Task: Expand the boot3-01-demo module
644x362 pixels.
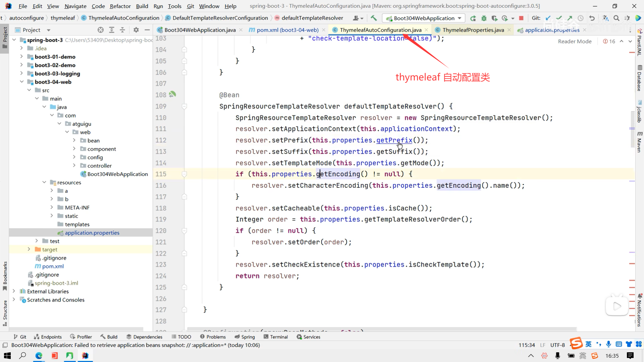Action: pos(21,57)
